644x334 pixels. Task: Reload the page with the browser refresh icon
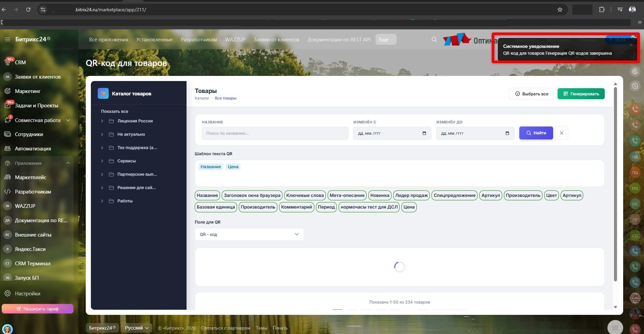tap(28, 10)
